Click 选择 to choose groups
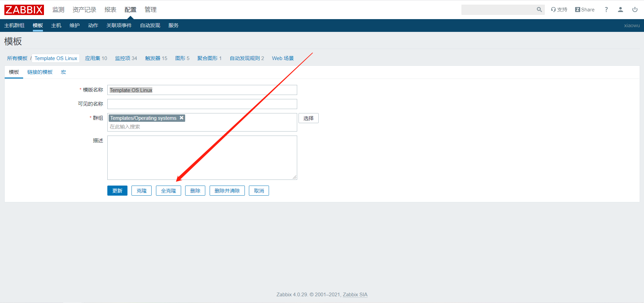This screenshot has width=644, height=303. [x=308, y=118]
